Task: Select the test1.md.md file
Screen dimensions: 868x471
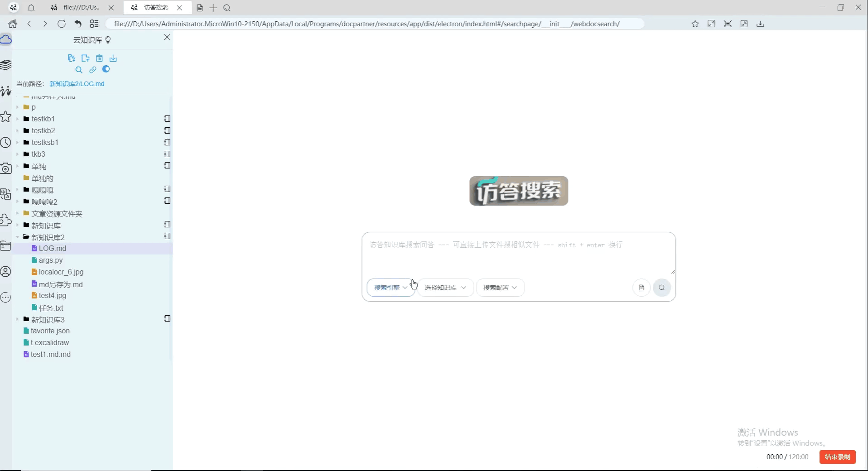Action: (x=51, y=354)
